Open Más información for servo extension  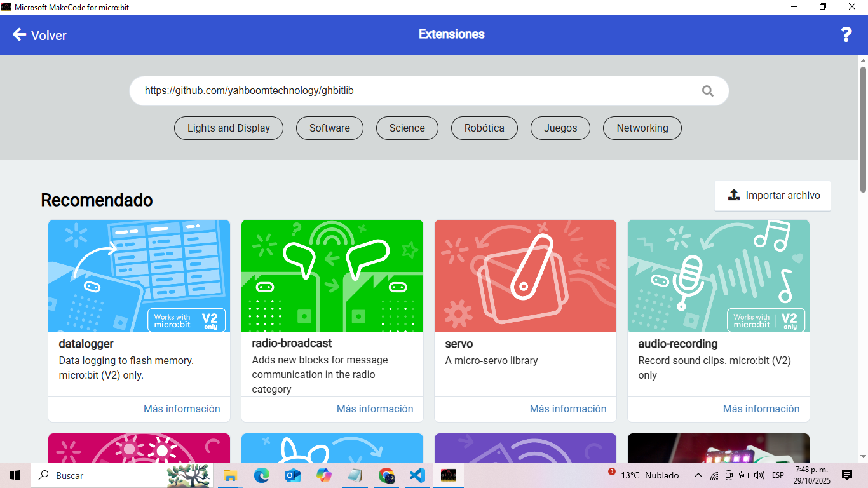pyautogui.click(x=567, y=409)
